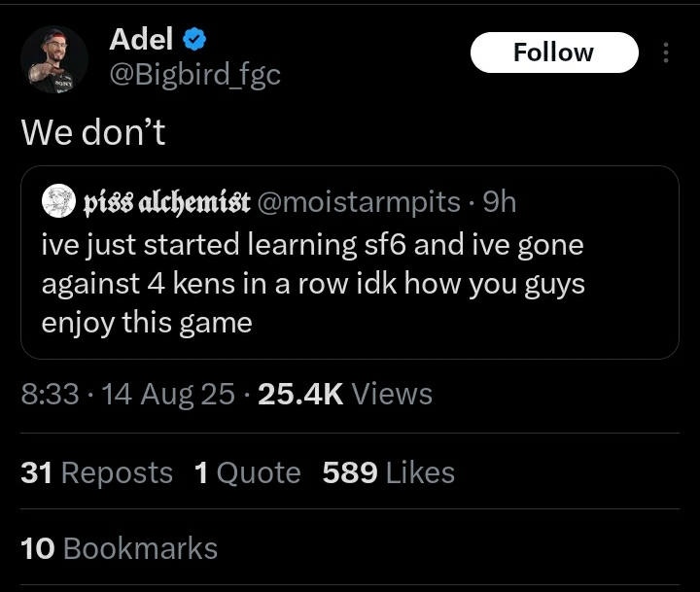Visit the @Bigbird_fgc handle
Viewport: 700px width, 592px height.
coord(194,74)
